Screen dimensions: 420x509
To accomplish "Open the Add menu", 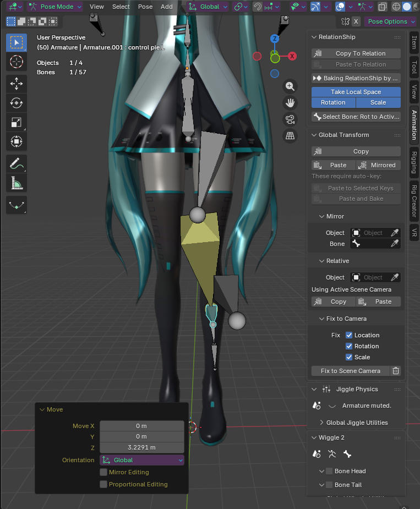I will (x=167, y=7).
